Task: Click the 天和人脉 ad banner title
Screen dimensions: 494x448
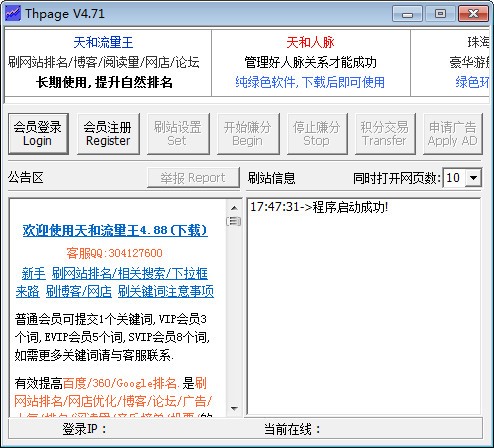Action: coord(310,42)
